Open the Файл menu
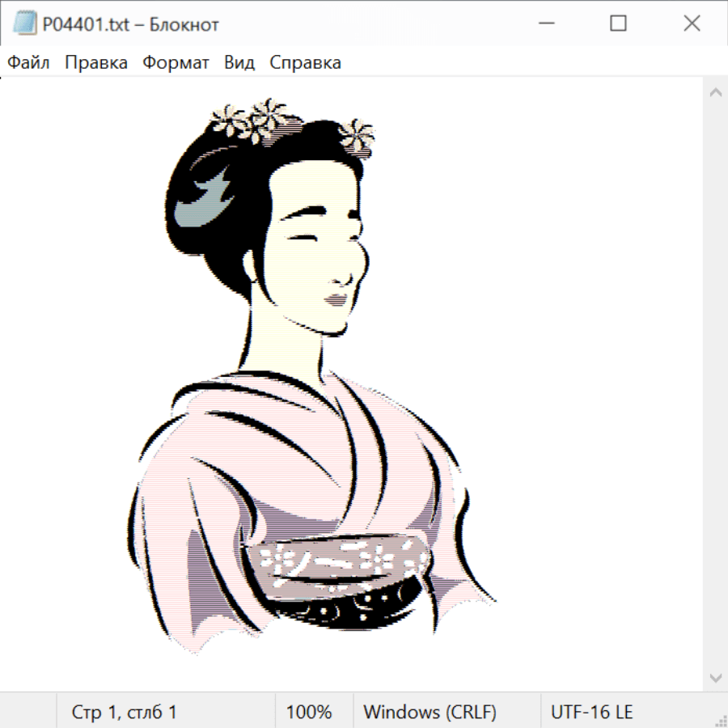 pos(29,63)
